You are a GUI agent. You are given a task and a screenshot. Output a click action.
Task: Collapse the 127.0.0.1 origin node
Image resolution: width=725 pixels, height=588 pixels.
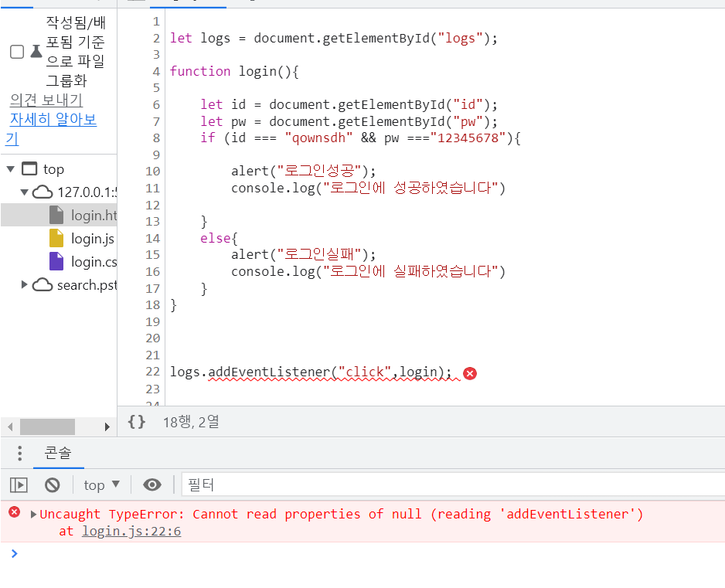click(25, 192)
